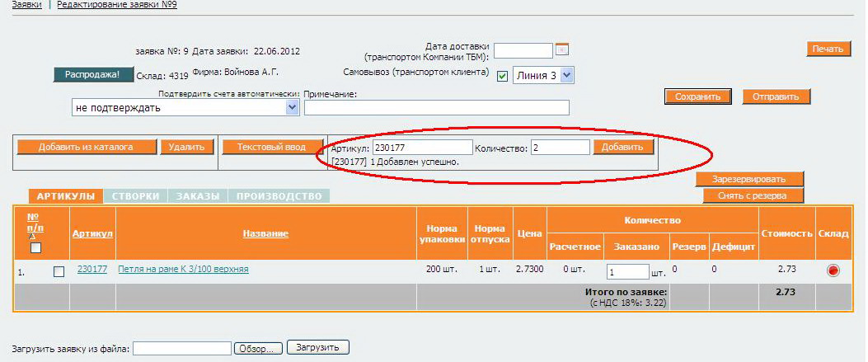The height and width of the screenshot is (362, 868).
Task: Switch to the СТВОРКИ tab
Action: (135, 196)
